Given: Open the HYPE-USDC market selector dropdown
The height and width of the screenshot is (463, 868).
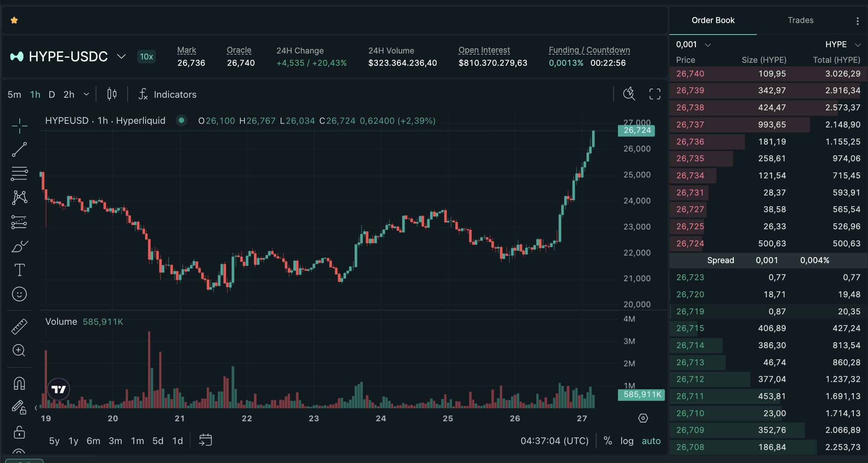Looking at the screenshot, I should [121, 56].
